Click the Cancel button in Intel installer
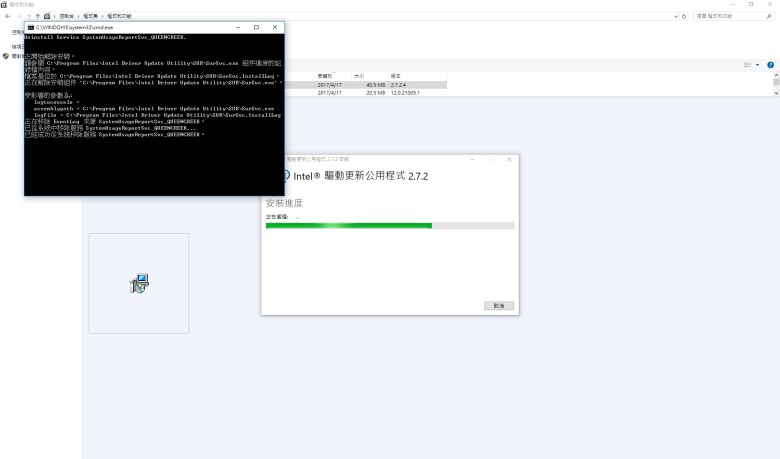 coord(499,305)
